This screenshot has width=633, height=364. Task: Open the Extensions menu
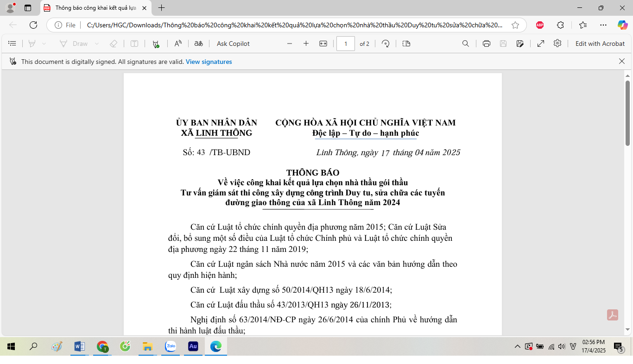pos(560,25)
